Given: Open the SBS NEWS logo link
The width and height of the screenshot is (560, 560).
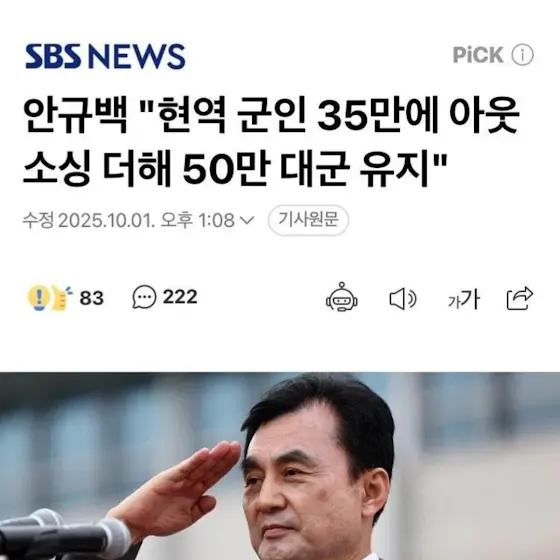Looking at the screenshot, I should 105,56.
